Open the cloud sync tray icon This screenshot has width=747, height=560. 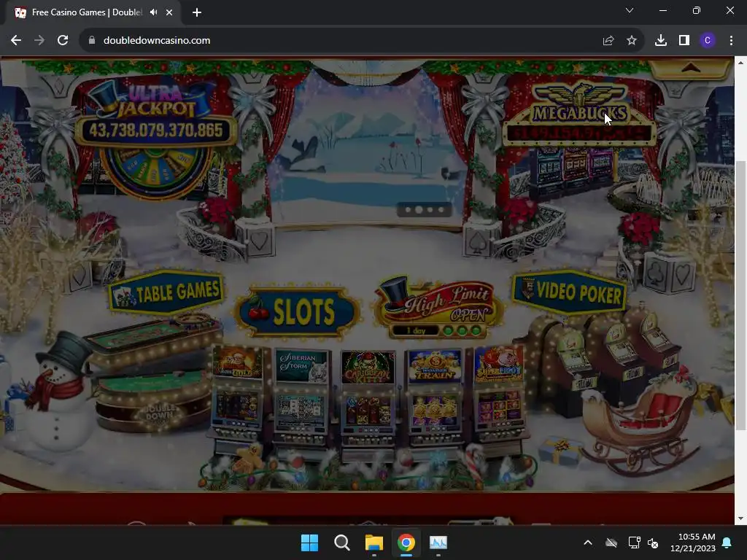(611, 542)
